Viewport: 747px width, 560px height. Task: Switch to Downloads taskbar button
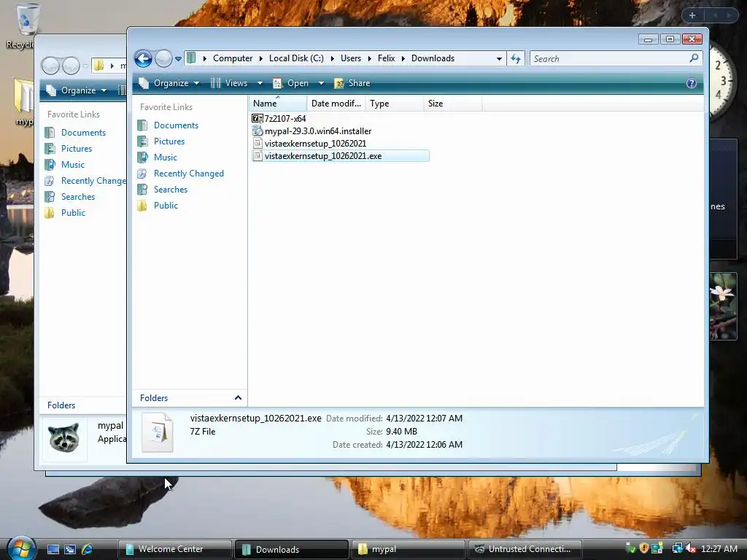[x=291, y=549]
